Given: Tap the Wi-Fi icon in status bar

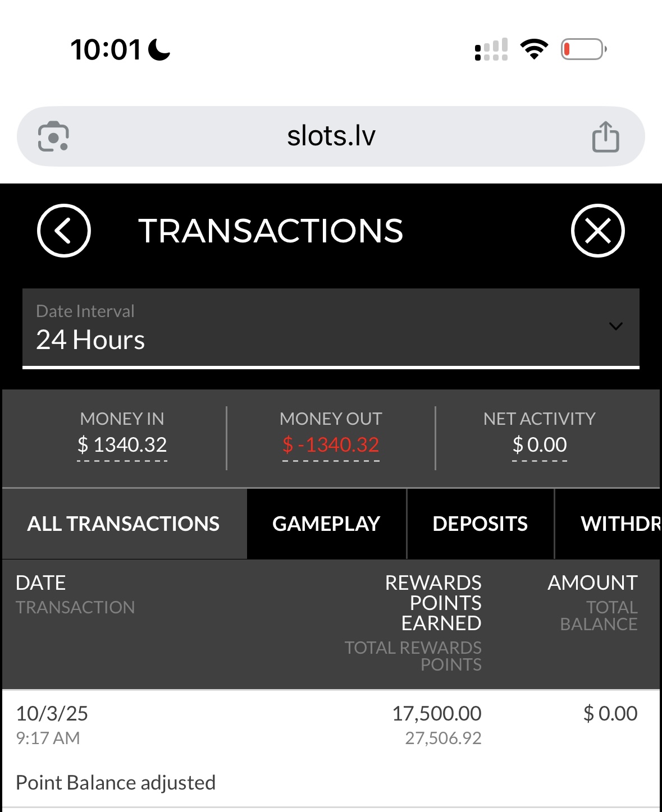Looking at the screenshot, I should pos(534,49).
